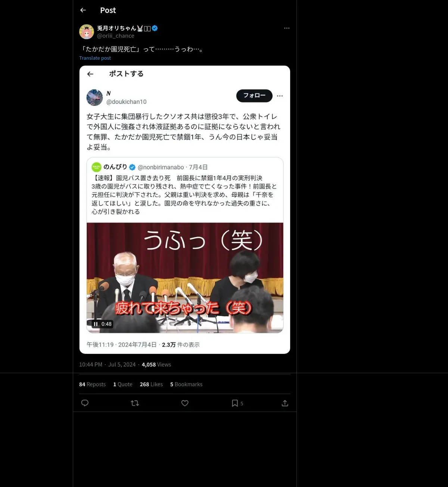This screenshot has width=448, height=487.
Task: Open the 5 Bookmarks count
Action: tap(186, 384)
